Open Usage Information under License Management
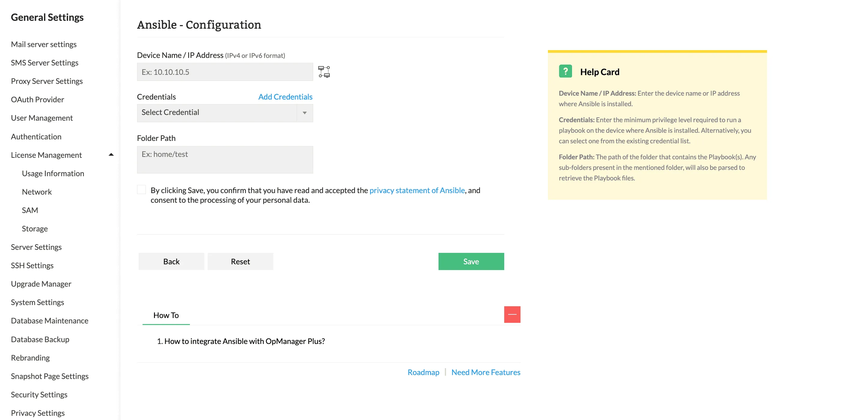The height and width of the screenshot is (420, 868). [x=53, y=173]
